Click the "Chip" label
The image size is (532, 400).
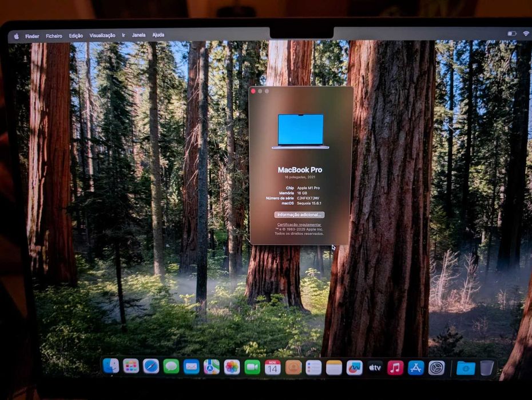[x=290, y=188]
